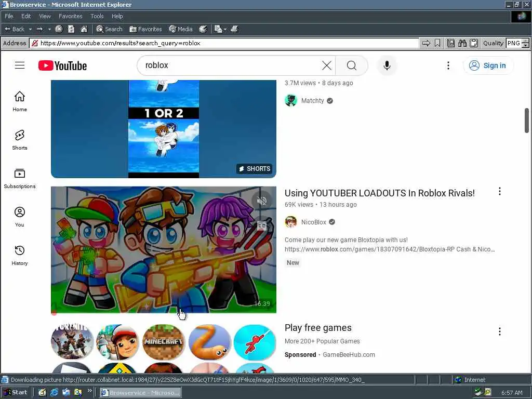Viewport: 532px width, 399px height.
Task: Expand the Mail button dropdown arrow
Action: pyautogui.click(x=225, y=29)
